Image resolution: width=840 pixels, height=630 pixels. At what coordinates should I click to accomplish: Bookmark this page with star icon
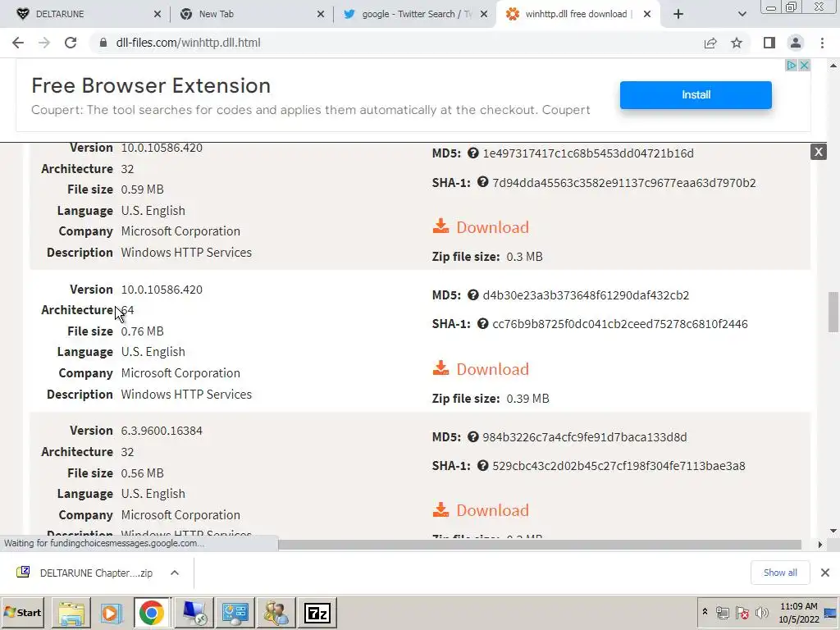point(737,43)
